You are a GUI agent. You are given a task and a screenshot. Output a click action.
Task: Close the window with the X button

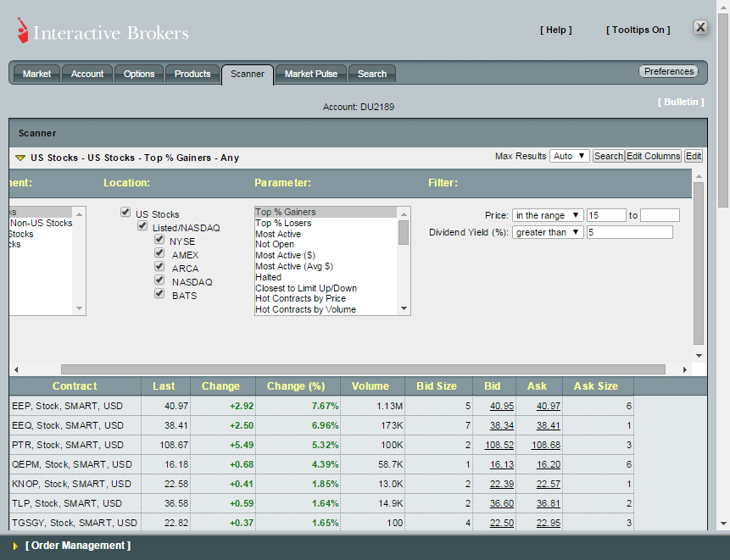coord(700,27)
